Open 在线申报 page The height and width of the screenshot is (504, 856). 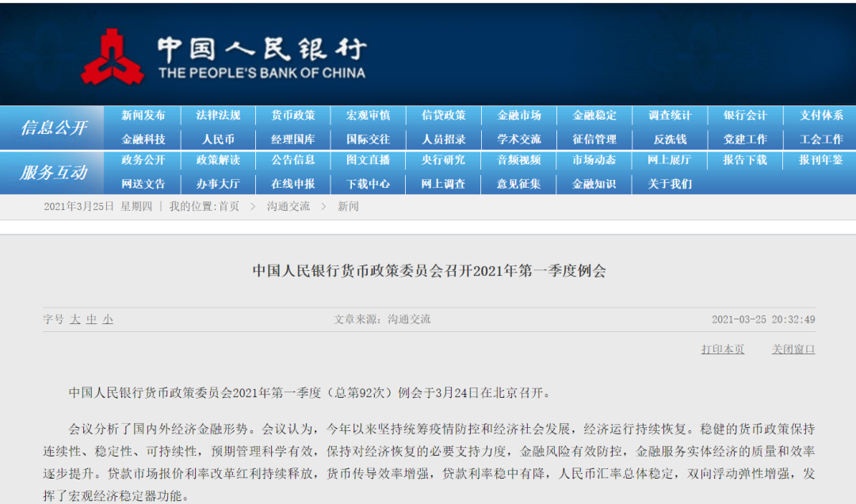pyautogui.click(x=293, y=184)
